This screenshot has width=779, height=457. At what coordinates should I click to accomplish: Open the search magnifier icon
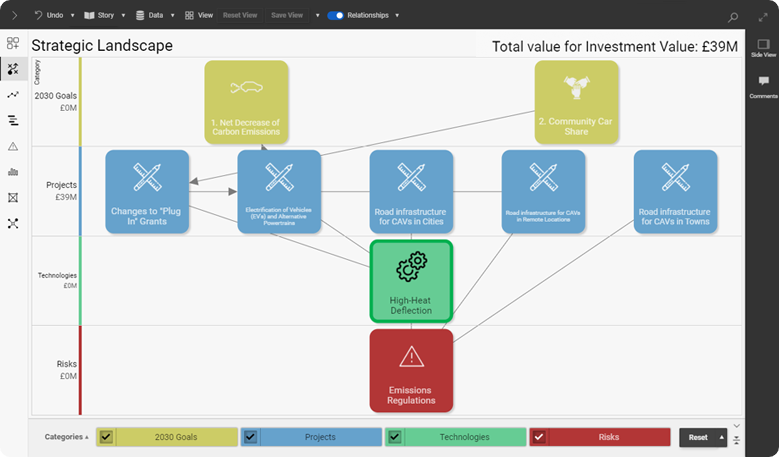[733, 16]
